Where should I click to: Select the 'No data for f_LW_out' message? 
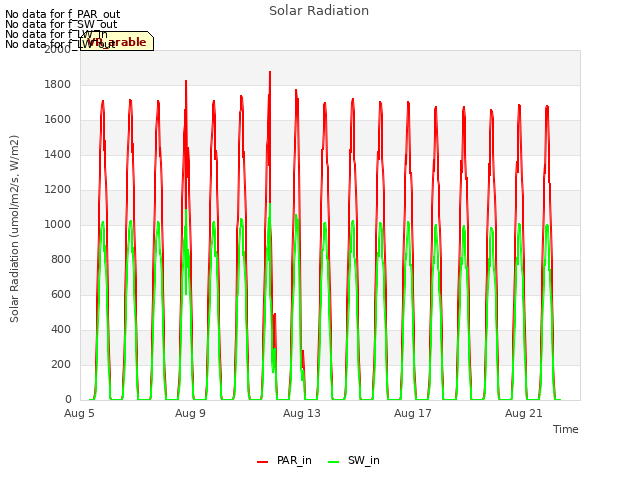(x=60, y=44)
